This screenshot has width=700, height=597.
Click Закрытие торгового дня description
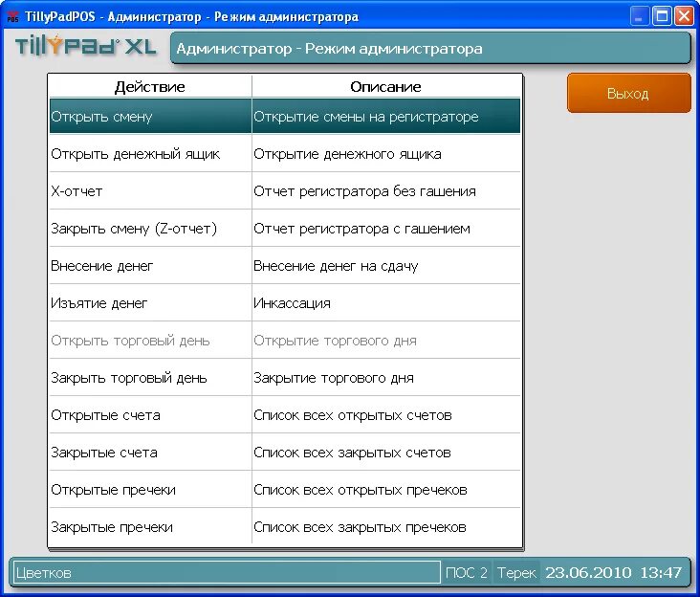click(x=386, y=377)
